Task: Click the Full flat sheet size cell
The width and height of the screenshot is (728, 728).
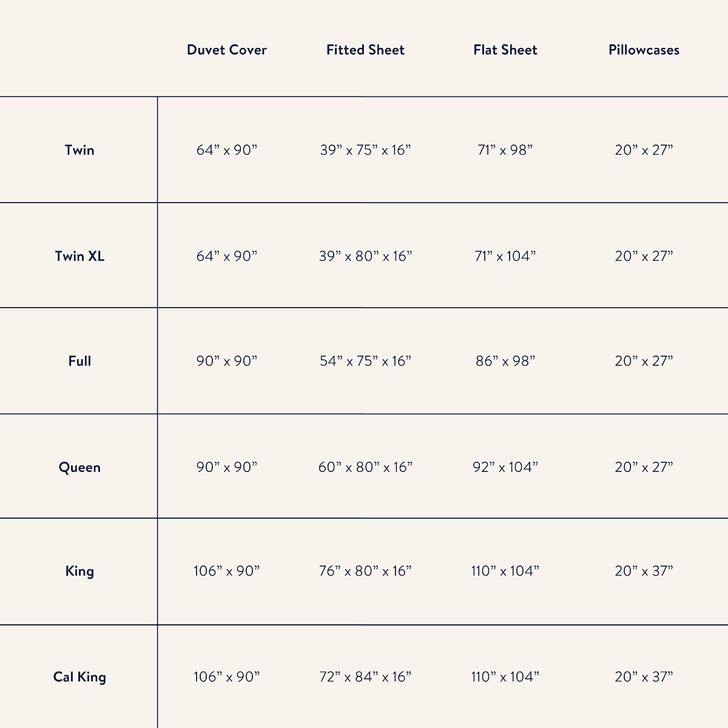Action: [505, 361]
